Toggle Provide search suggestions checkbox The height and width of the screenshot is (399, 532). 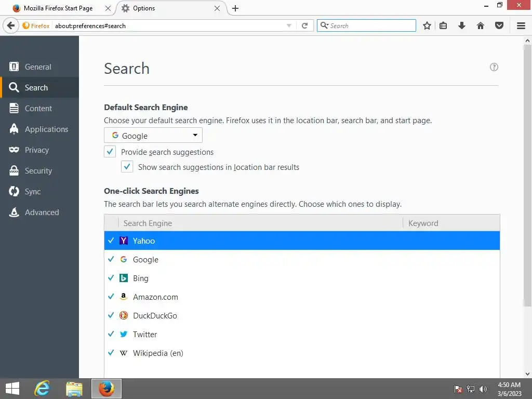(110, 152)
